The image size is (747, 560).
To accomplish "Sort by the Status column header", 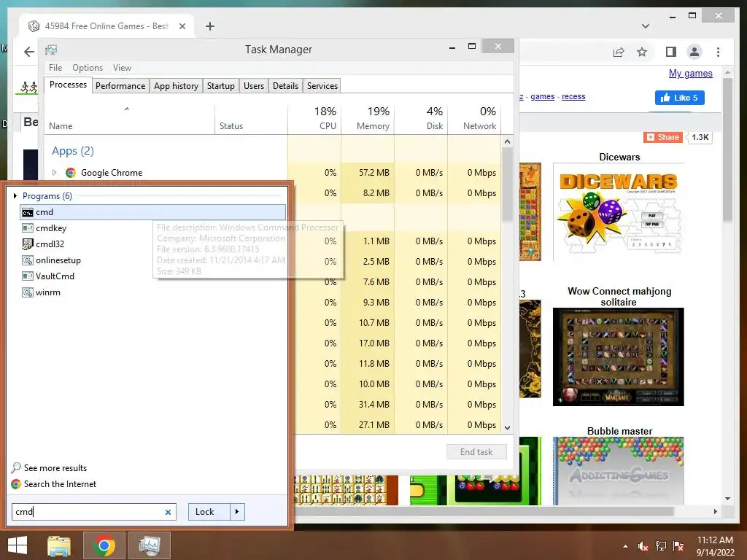I will coord(251,119).
